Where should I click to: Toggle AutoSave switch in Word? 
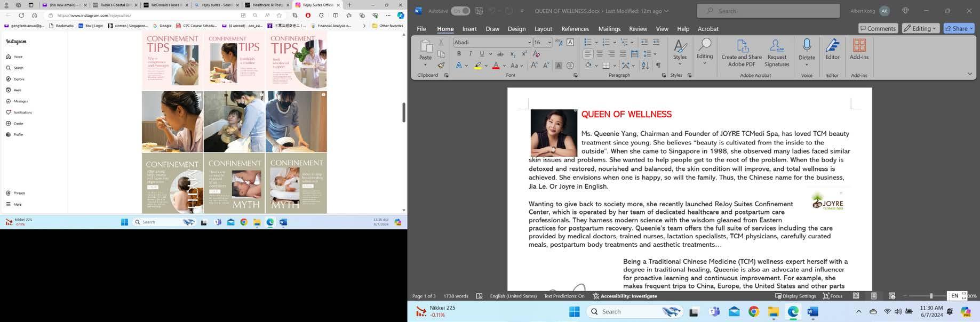coord(460,11)
